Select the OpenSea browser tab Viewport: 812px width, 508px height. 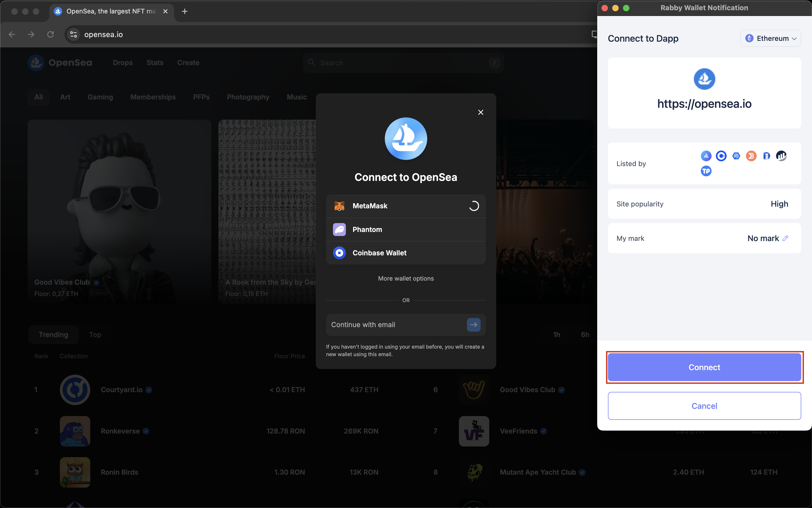(111, 11)
